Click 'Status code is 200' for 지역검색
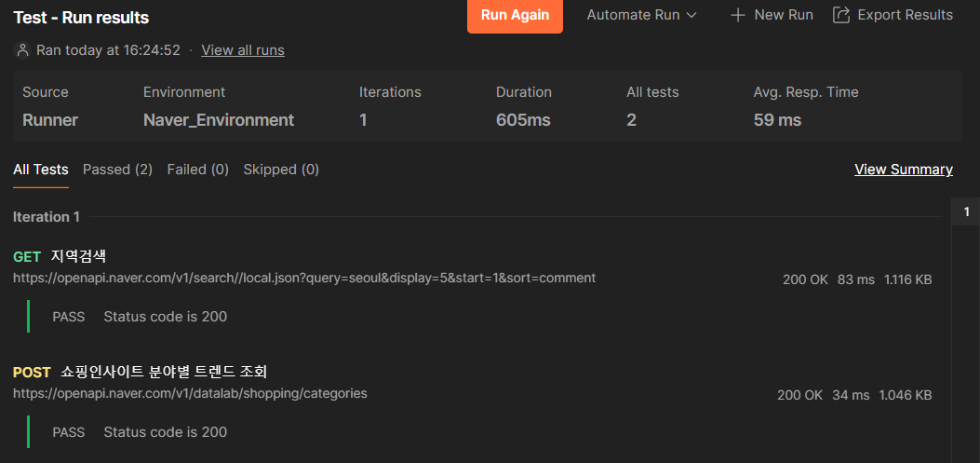Image resolution: width=980 pixels, height=463 pixels. 165,317
